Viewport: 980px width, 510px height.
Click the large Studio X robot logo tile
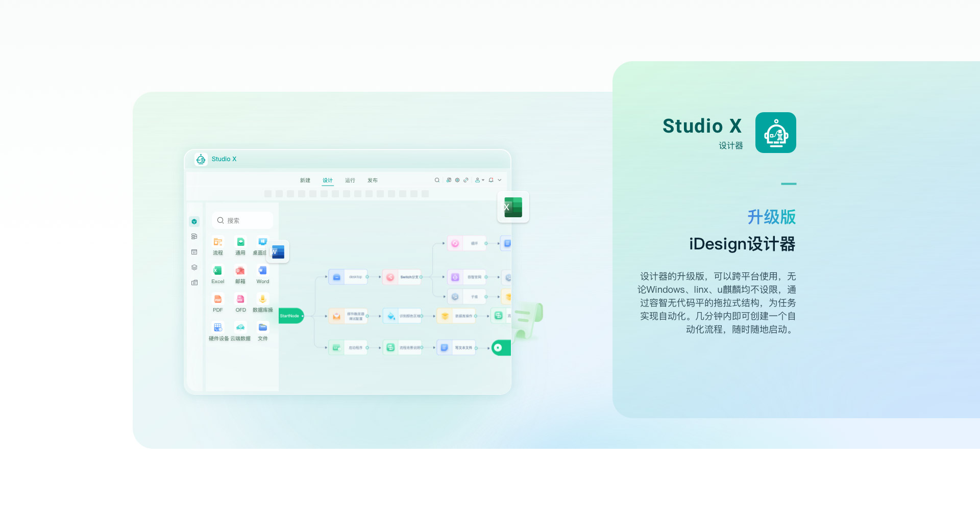tap(776, 133)
